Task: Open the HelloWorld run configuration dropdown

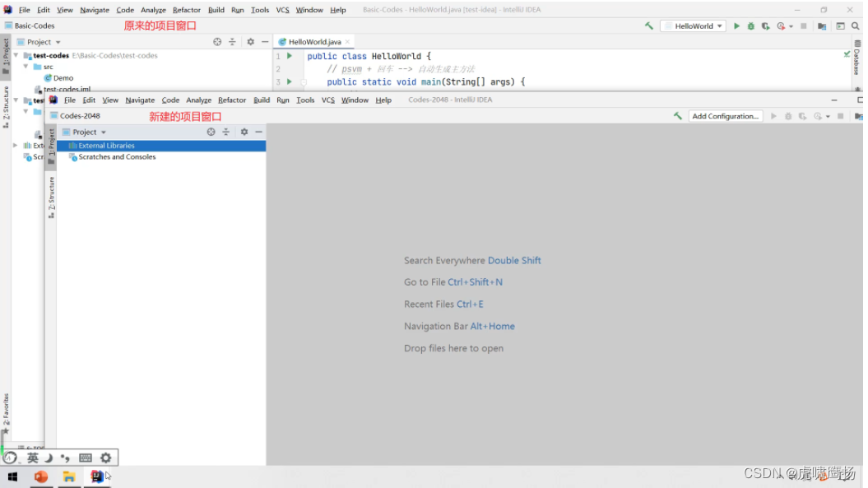Action: click(x=694, y=26)
